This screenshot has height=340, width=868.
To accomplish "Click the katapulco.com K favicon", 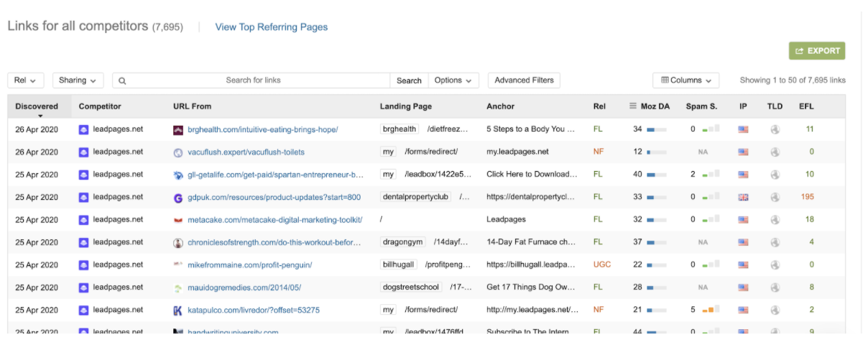I will (x=178, y=311).
